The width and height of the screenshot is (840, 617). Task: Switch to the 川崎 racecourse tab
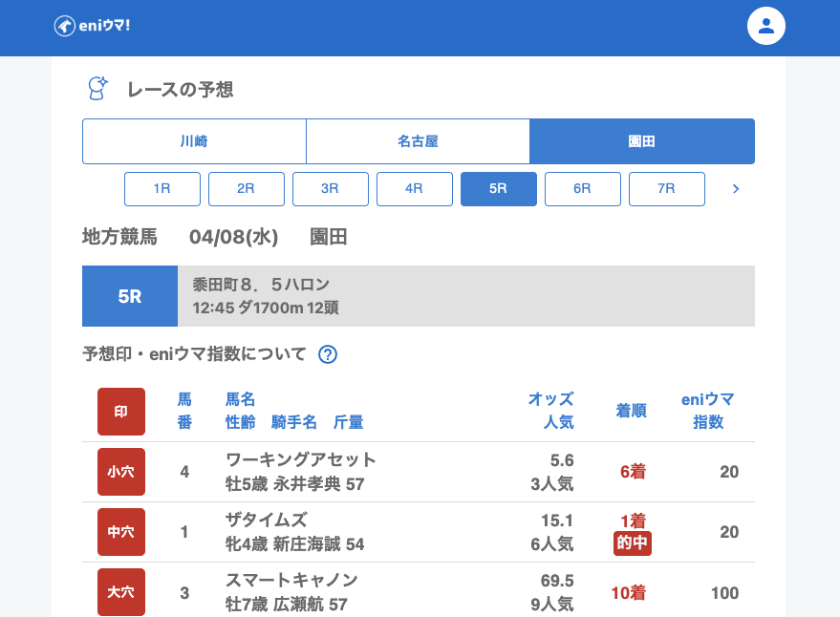194,141
